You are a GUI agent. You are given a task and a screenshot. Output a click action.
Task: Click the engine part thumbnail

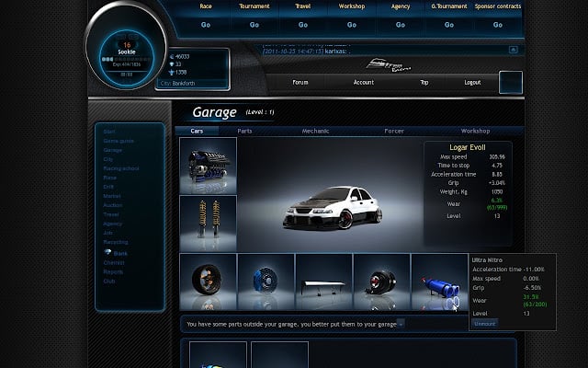209,166
